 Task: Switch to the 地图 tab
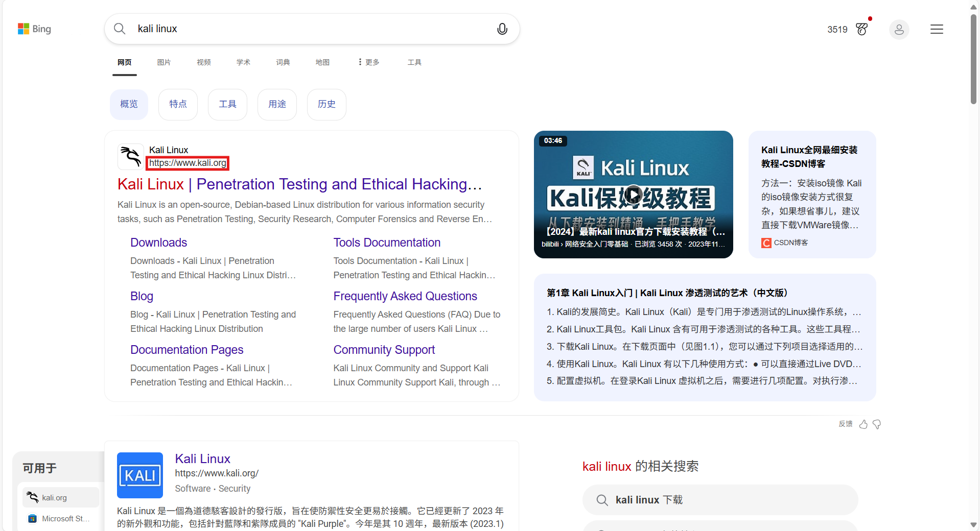322,62
